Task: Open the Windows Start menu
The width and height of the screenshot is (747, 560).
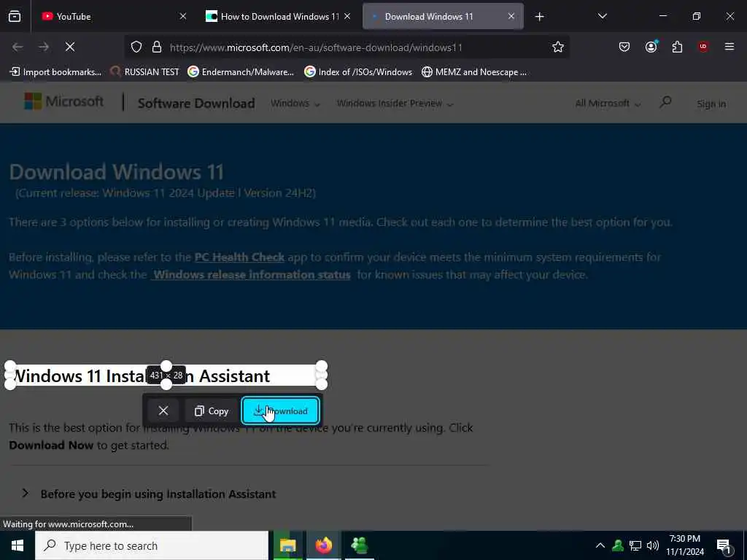Action: point(18,545)
